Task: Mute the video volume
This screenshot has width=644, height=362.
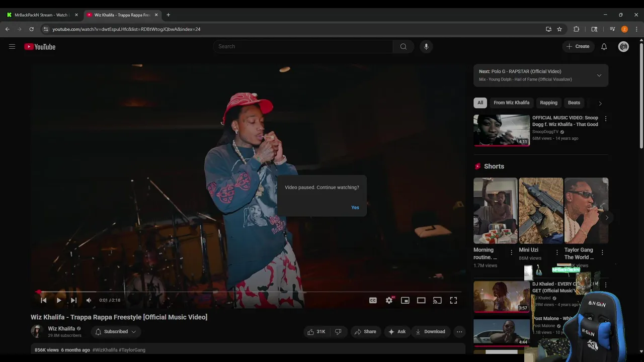Action: [x=89, y=300]
